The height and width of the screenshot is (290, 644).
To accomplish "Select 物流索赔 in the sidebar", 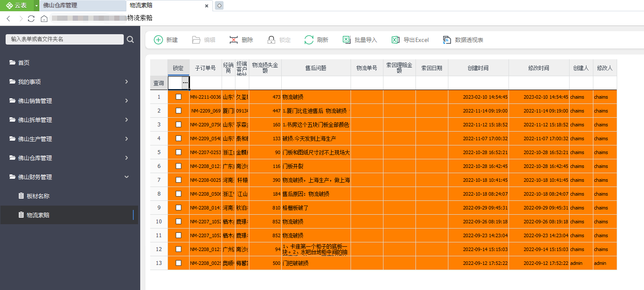I will click(69, 215).
